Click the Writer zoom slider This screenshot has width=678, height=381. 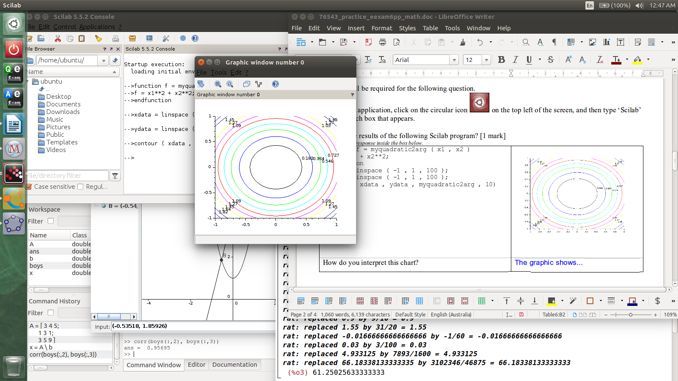631,315
